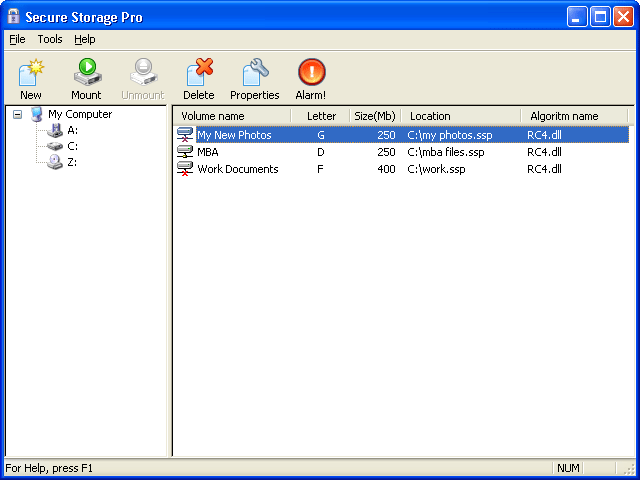Sort by Size(Mb) column header
Viewport: 640px width, 480px height.
click(x=376, y=116)
